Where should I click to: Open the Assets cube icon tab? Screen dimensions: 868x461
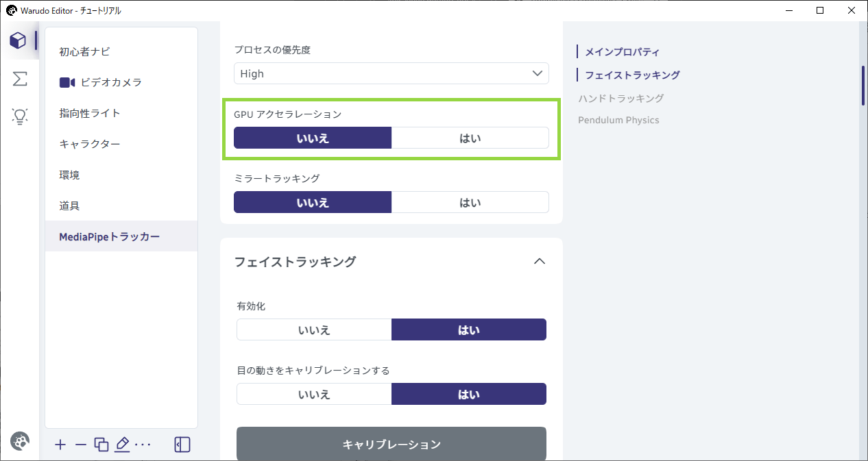point(19,40)
